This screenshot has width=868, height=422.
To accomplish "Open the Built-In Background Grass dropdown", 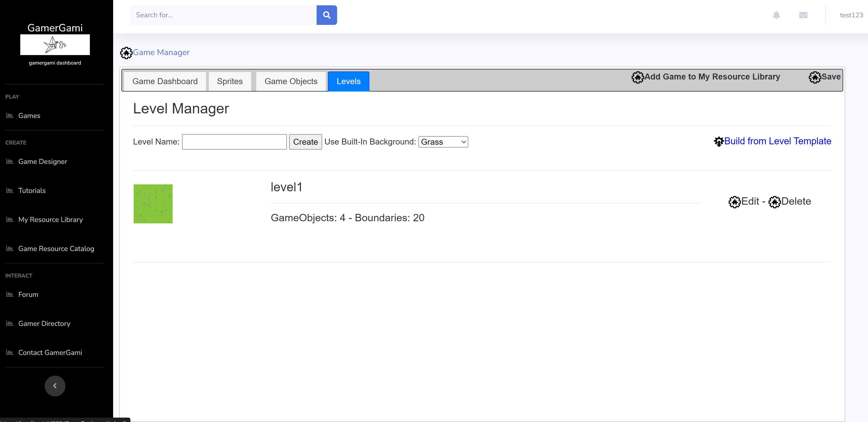I will point(443,142).
